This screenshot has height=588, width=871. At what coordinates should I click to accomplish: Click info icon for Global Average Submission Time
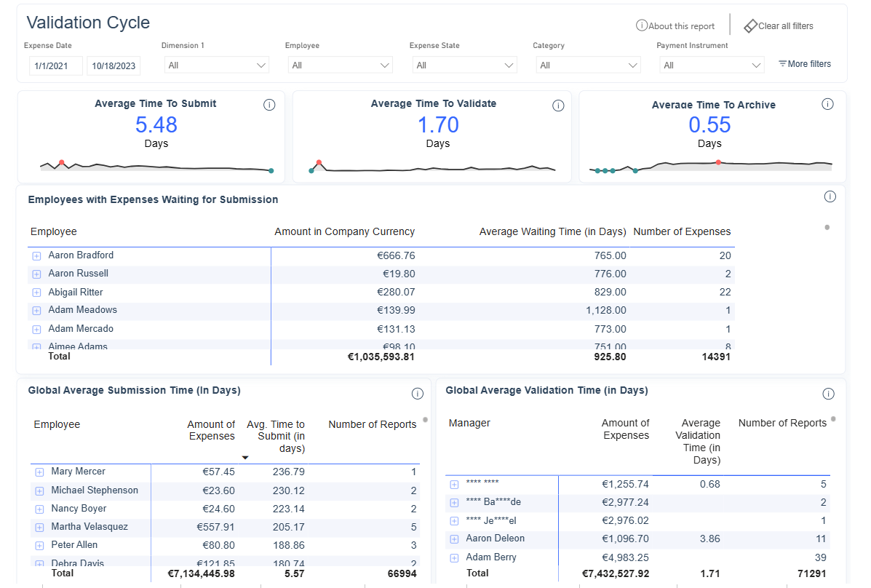tap(417, 394)
